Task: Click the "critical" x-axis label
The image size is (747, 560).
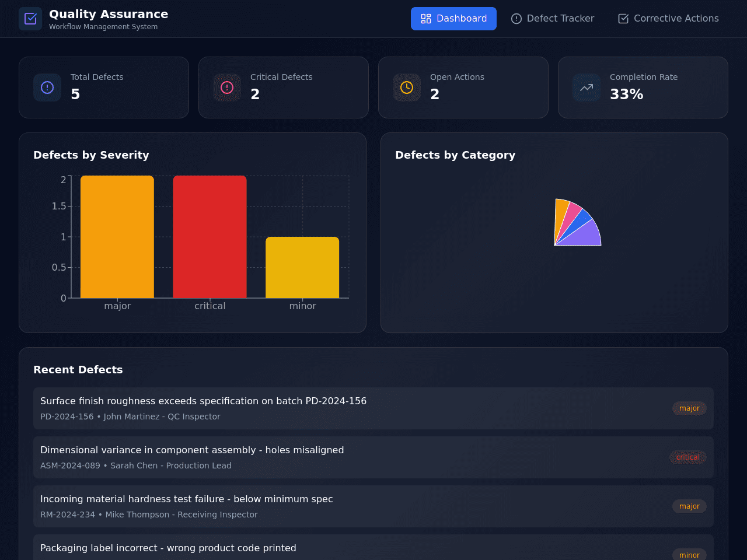Action: [210, 306]
